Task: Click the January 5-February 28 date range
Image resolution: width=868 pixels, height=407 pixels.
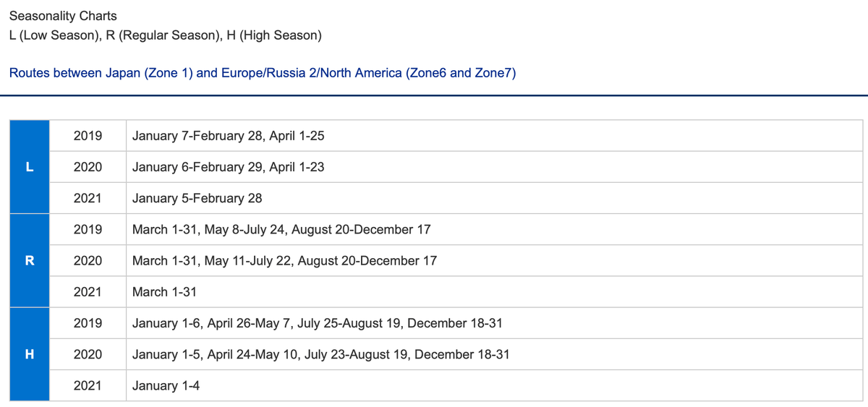Action: [197, 198]
